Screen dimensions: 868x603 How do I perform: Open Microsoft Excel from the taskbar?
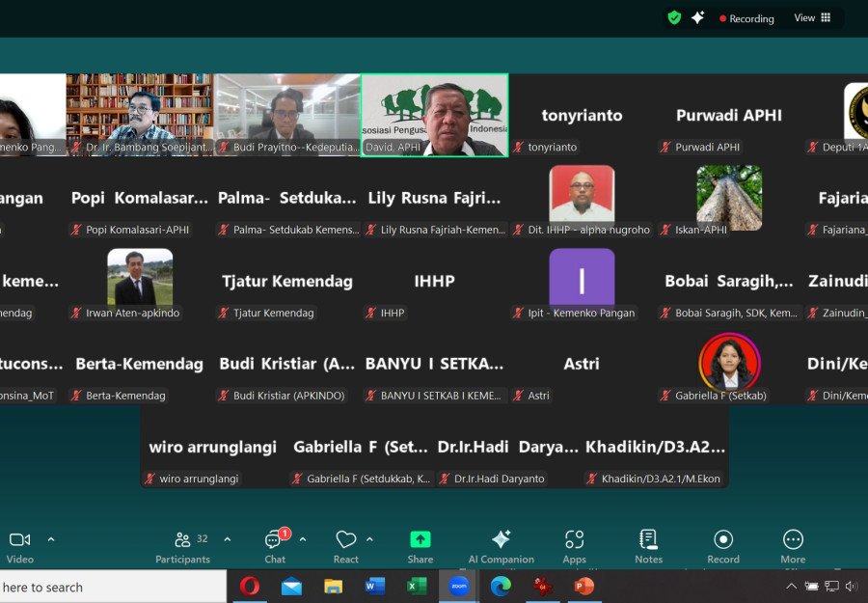(x=417, y=587)
